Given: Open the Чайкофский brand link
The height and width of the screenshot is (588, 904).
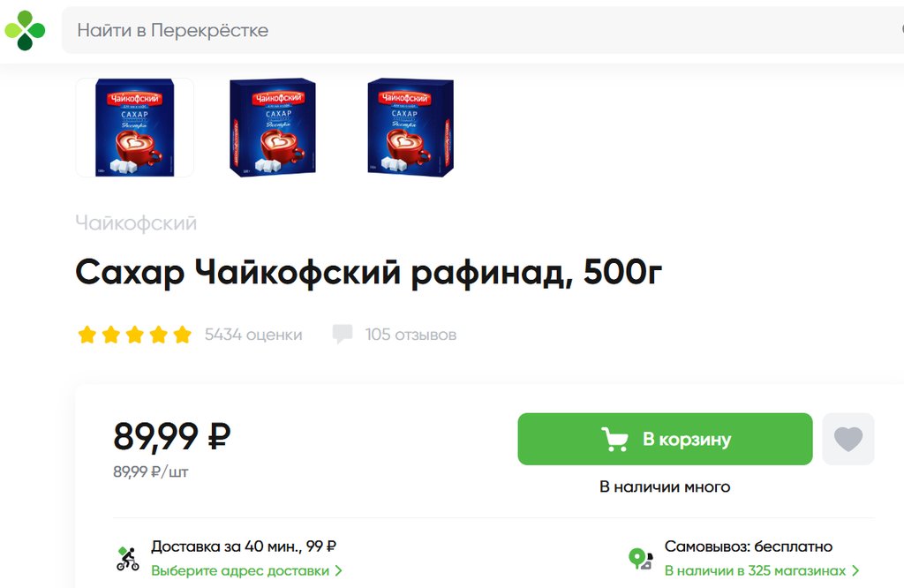Looking at the screenshot, I should point(136,223).
